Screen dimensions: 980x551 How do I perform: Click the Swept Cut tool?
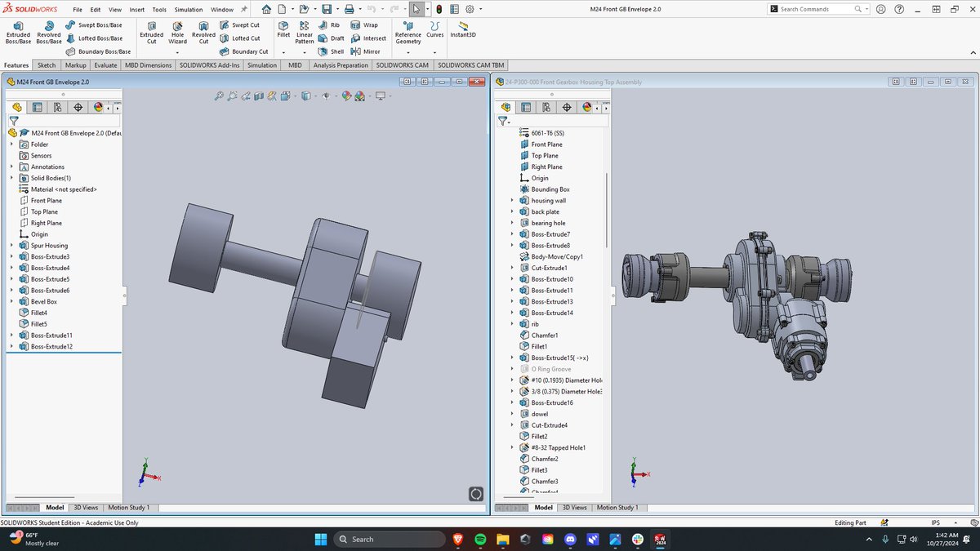pos(240,25)
